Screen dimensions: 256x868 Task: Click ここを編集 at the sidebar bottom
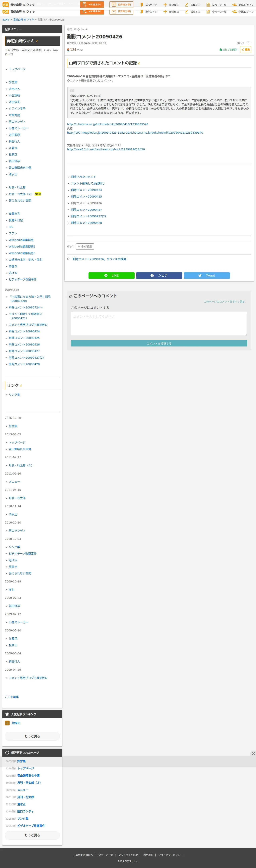click(x=12, y=697)
